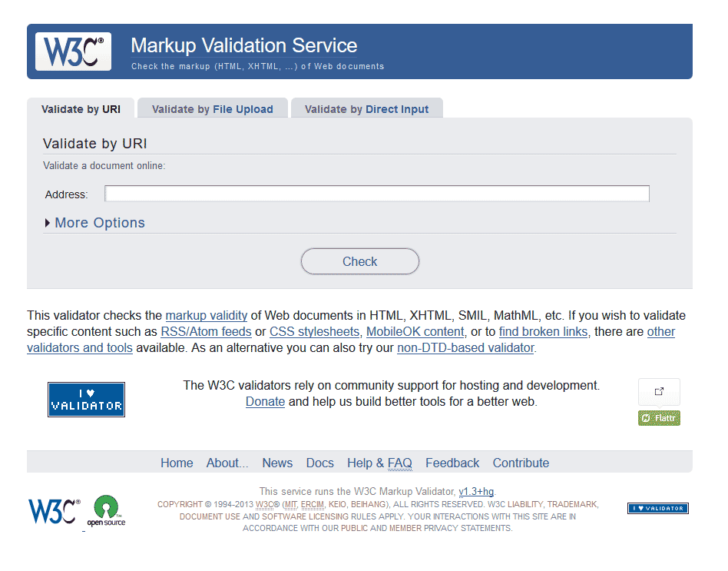The height and width of the screenshot is (571, 728).
Task: Click the open source logo in footer
Action: pyautogui.click(x=106, y=511)
